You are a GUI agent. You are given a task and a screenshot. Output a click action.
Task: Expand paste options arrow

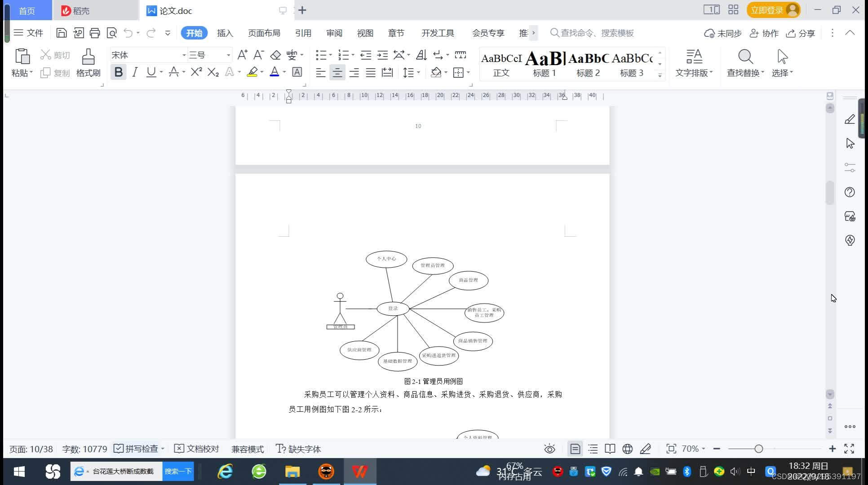31,72
